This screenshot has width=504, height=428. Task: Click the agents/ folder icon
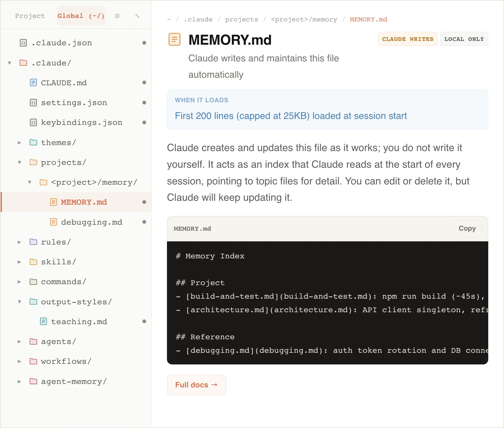coord(33,341)
